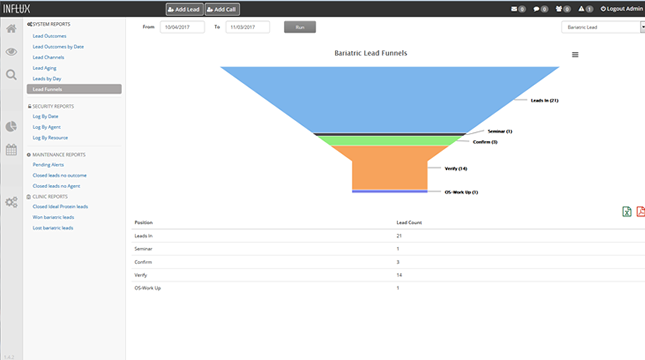This screenshot has width=645, height=360.
Task: Open Closed leads no outcome report
Action: (x=60, y=175)
